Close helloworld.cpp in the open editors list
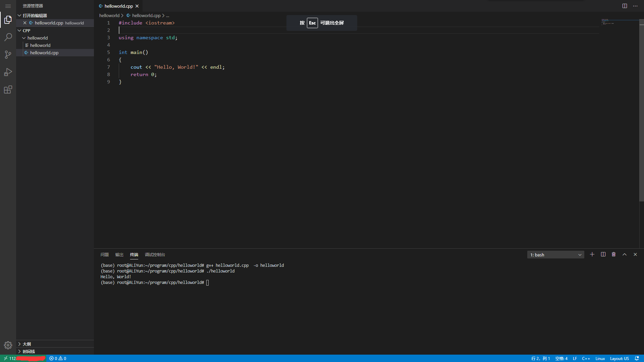This screenshot has height=362, width=644. (25, 23)
